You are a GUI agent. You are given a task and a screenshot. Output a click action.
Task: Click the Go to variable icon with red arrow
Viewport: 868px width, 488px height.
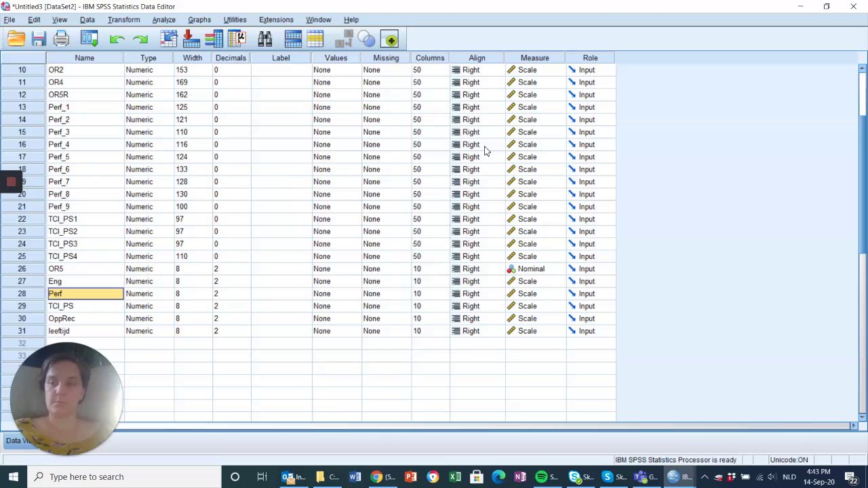click(191, 39)
